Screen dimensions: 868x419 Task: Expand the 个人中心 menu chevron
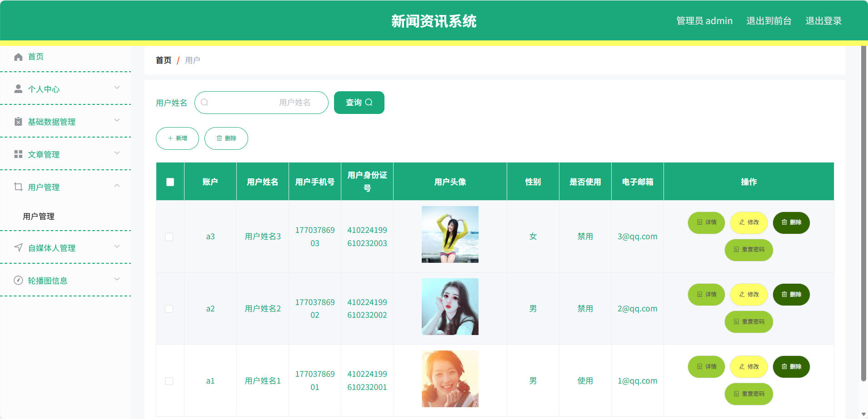117,88
